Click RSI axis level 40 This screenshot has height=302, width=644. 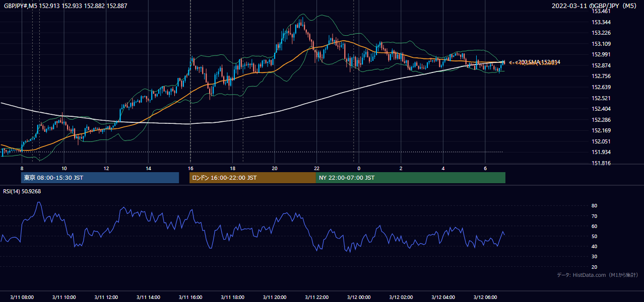[595, 247]
